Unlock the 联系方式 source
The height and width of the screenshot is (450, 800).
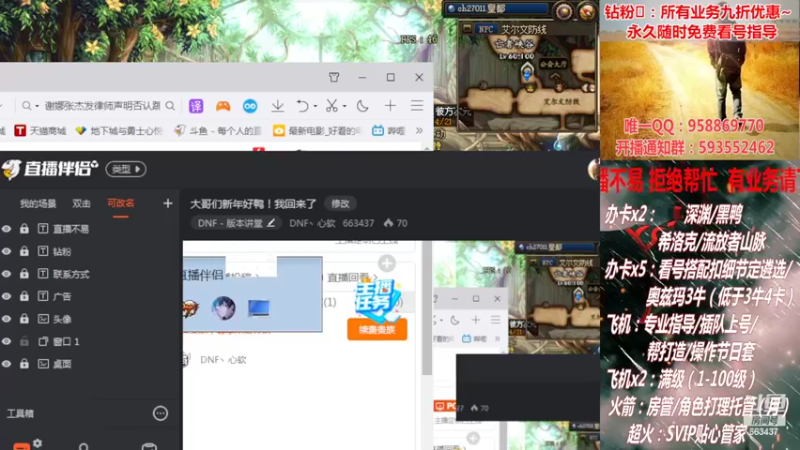click(24, 273)
